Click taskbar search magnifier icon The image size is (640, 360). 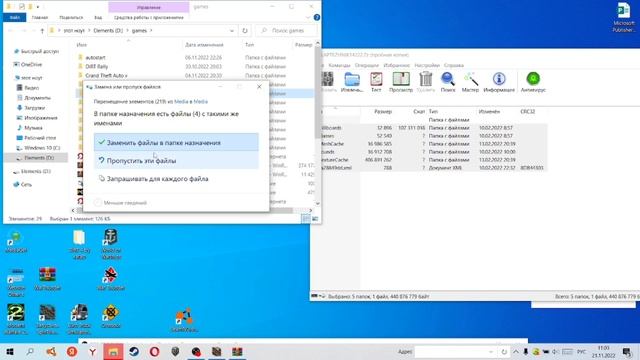[30, 351]
